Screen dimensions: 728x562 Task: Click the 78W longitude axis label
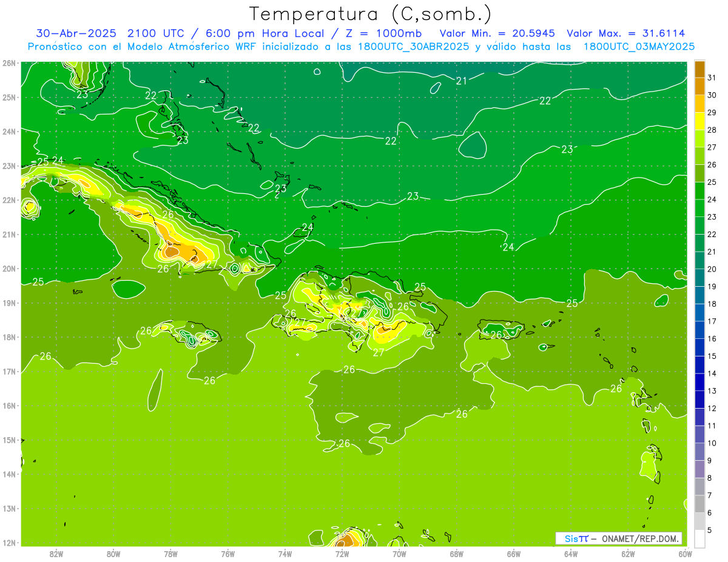pos(170,554)
